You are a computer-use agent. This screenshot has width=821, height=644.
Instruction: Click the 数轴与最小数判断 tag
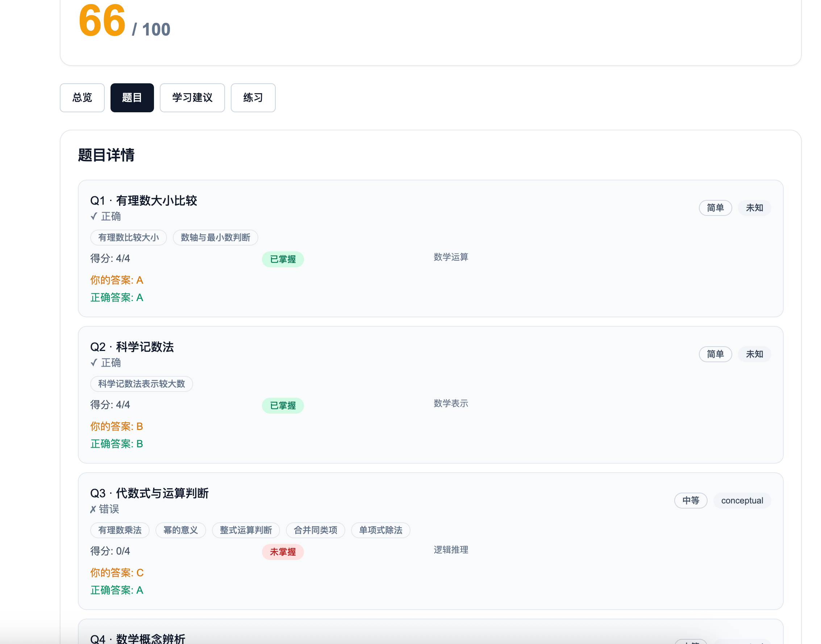click(215, 238)
